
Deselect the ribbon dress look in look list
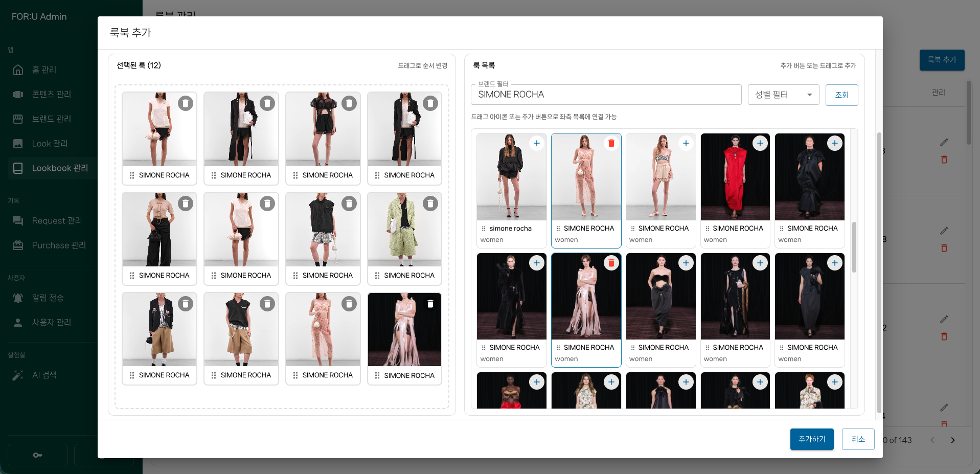(611, 263)
